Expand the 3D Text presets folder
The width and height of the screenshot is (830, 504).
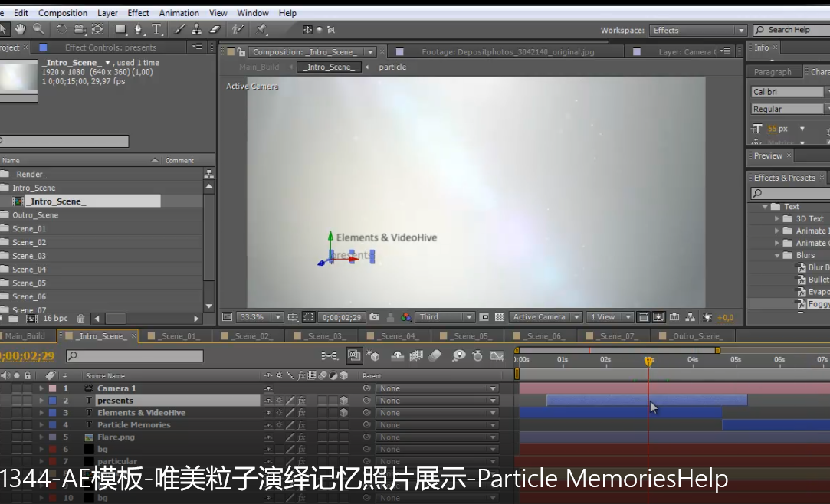[x=776, y=219]
